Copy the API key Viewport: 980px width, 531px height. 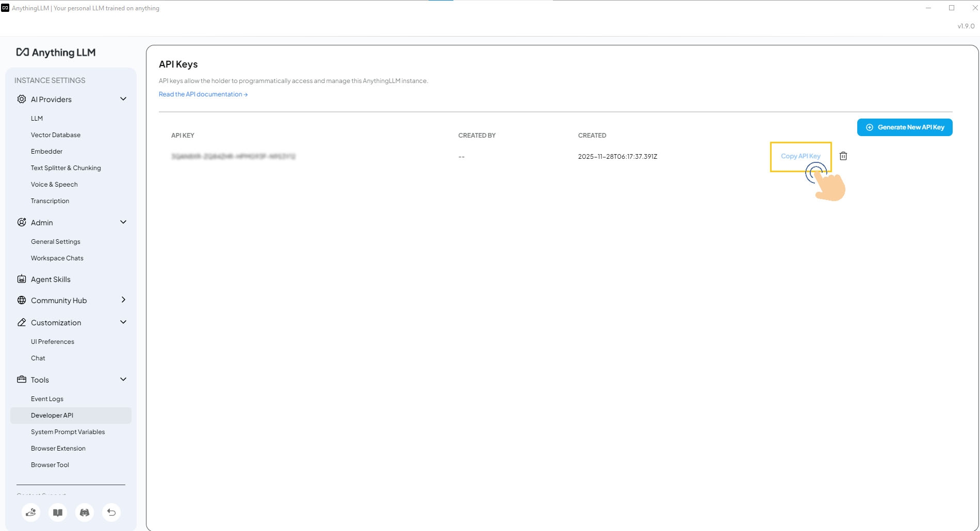[801, 156]
